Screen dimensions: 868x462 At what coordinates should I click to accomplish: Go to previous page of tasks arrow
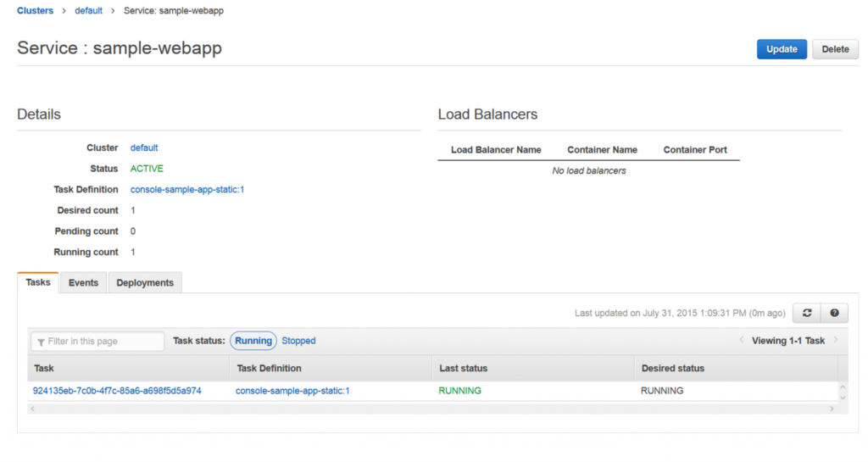pos(741,340)
